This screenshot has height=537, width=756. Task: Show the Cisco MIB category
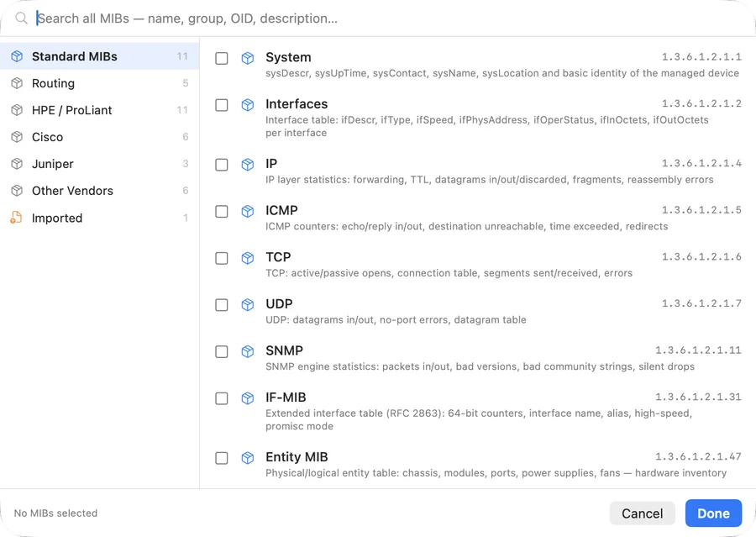coord(99,137)
